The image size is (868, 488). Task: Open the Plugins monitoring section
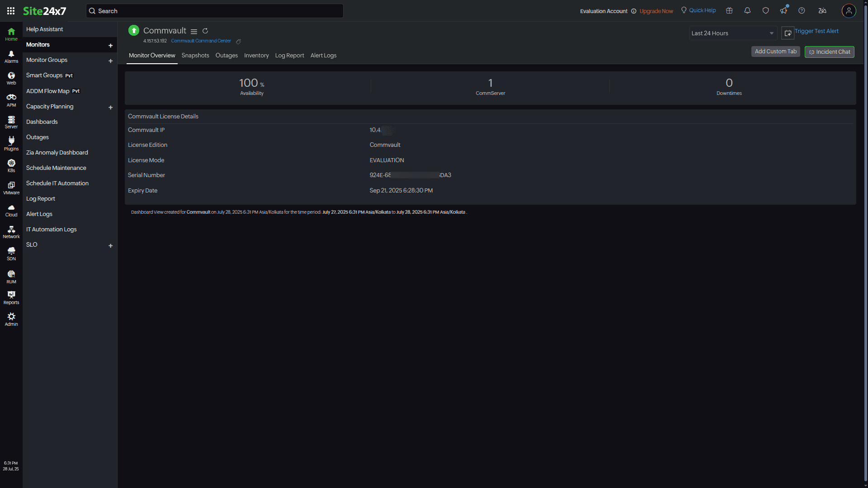(x=11, y=143)
